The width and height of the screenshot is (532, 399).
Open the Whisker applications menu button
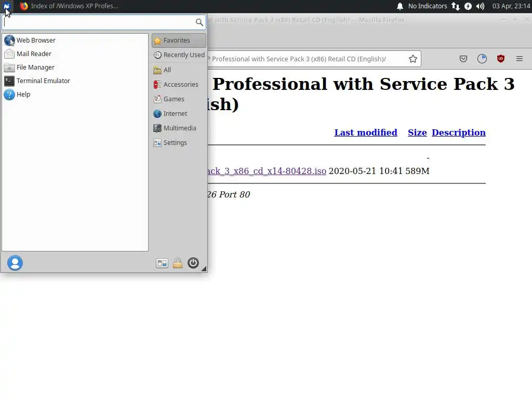coord(7,6)
